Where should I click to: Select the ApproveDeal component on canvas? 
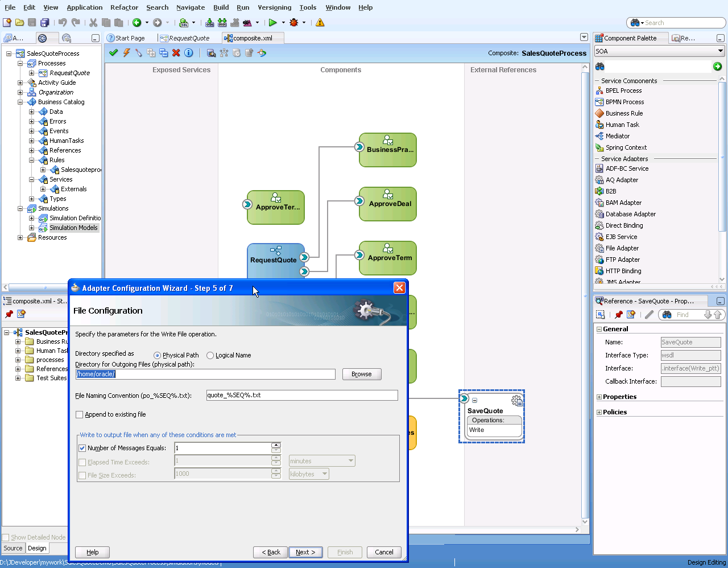point(388,204)
